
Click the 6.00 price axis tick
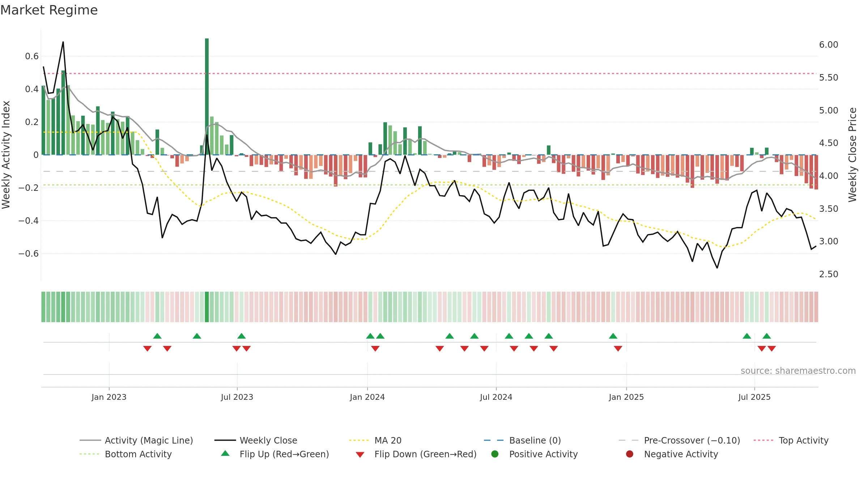tap(829, 45)
